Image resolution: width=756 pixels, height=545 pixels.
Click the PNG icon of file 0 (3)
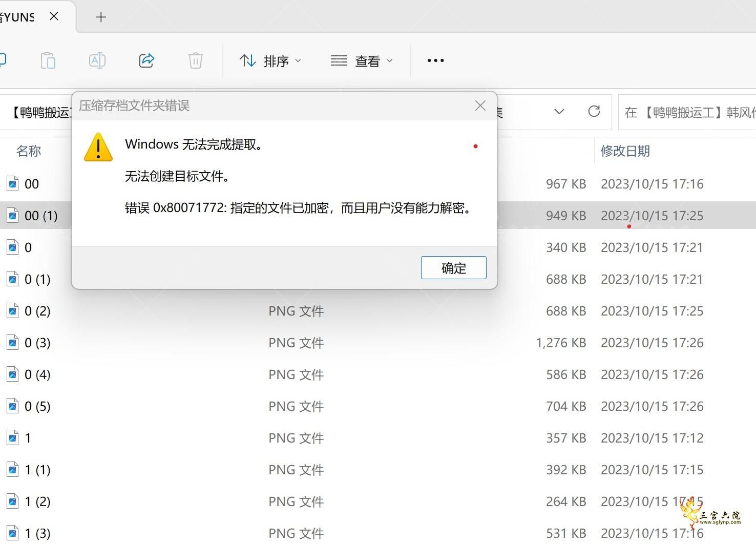(x=12, y=342)
